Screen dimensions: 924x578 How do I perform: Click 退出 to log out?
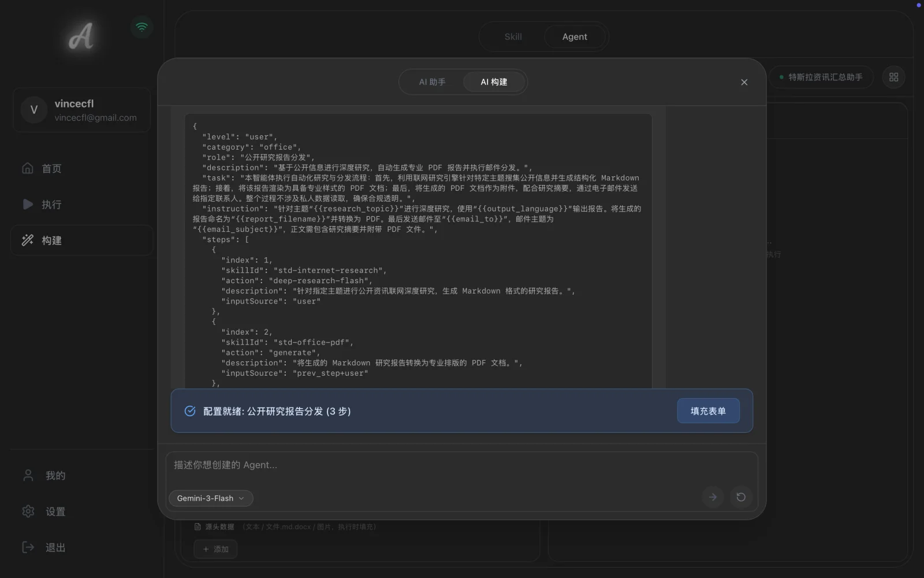point(81,547)
